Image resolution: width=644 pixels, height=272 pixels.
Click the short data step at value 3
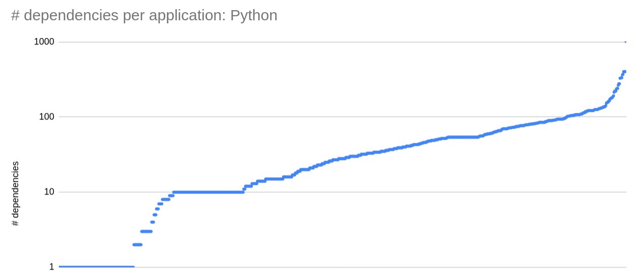coord(147,231)
